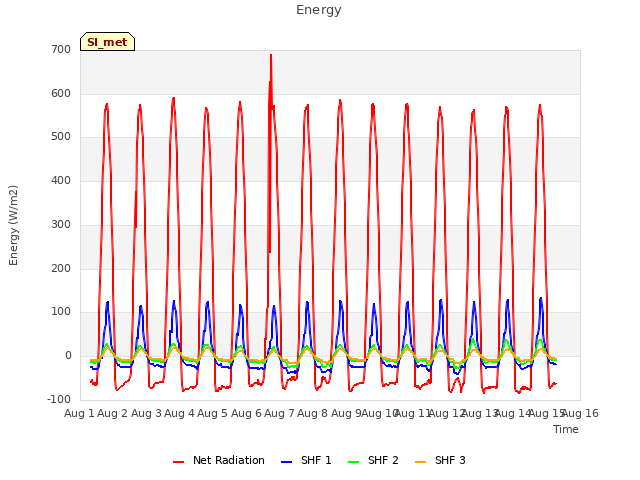Click the Net Radiation spike peak near 700
This screenshot has height=480, width=640.
271,55
